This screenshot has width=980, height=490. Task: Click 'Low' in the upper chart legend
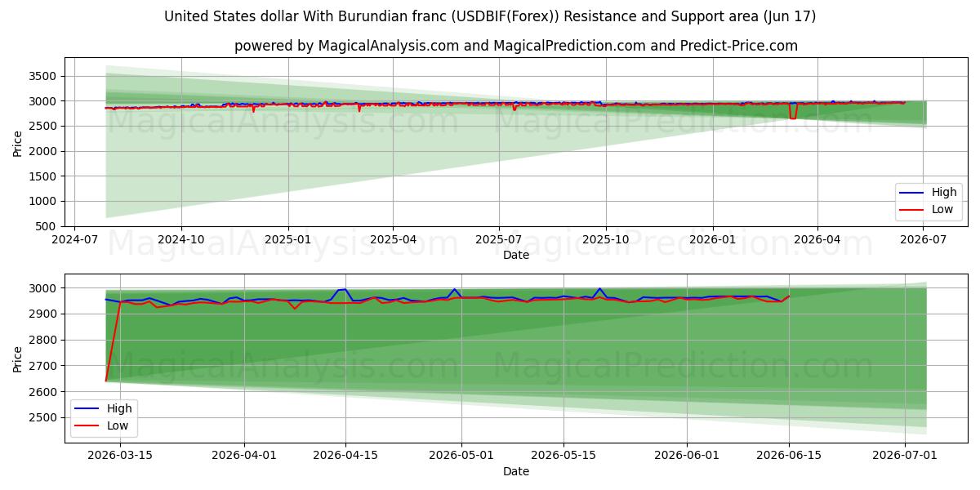click(942, 209)
